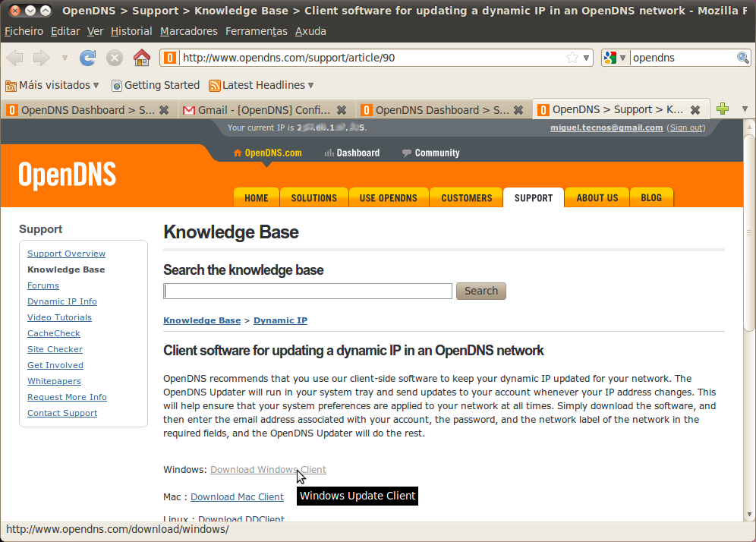Sign out of the account

[687, 128]
